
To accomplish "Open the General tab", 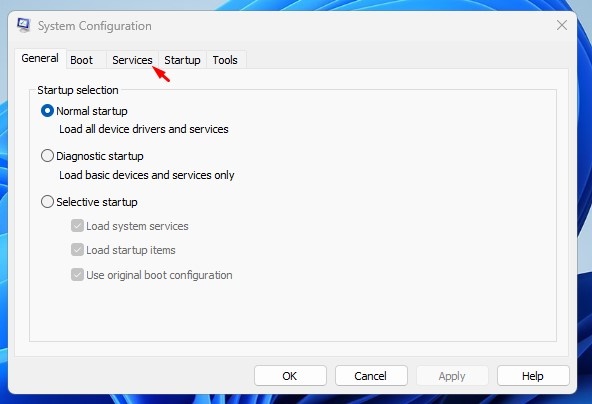I will pyautogui.click(x=40, y=59).
